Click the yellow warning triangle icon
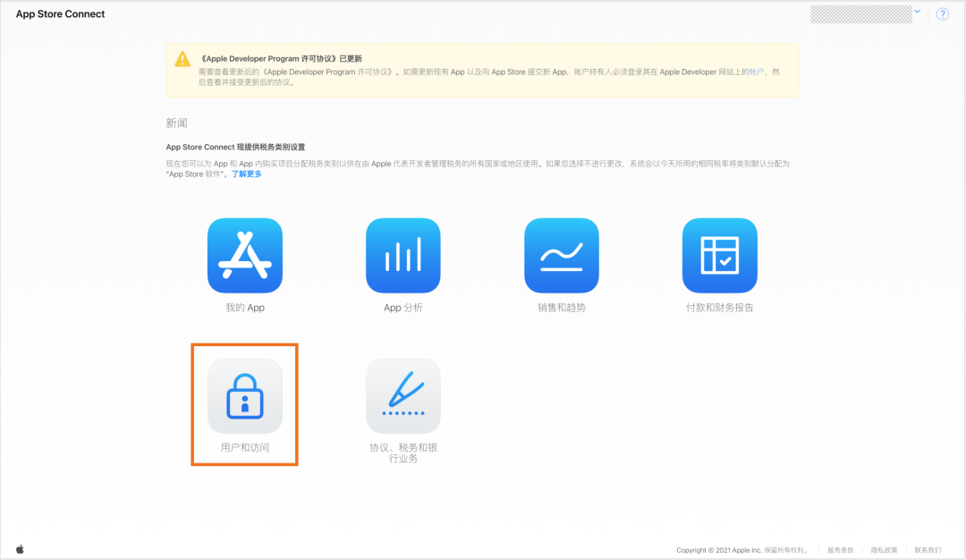The width and height of the screenshot is (966, 560). (182, 59)
